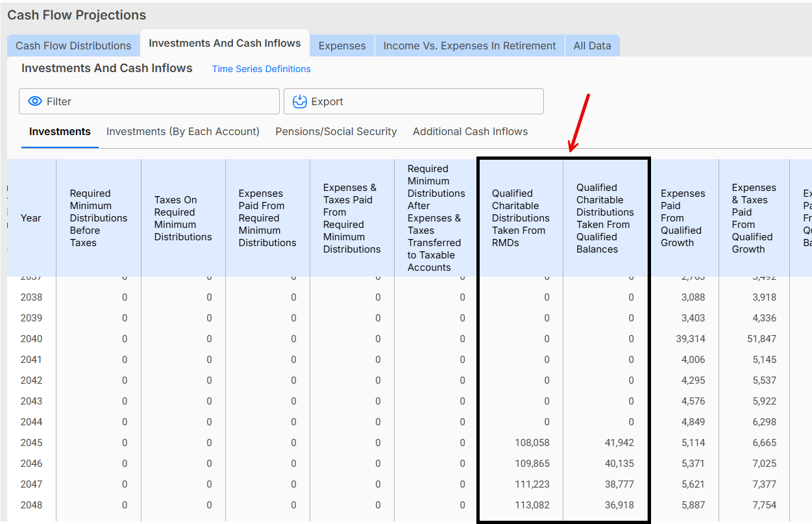Click Expenses & Taxes Paid From Qualified Growth header
812x524 pixels.
[754, 218]
